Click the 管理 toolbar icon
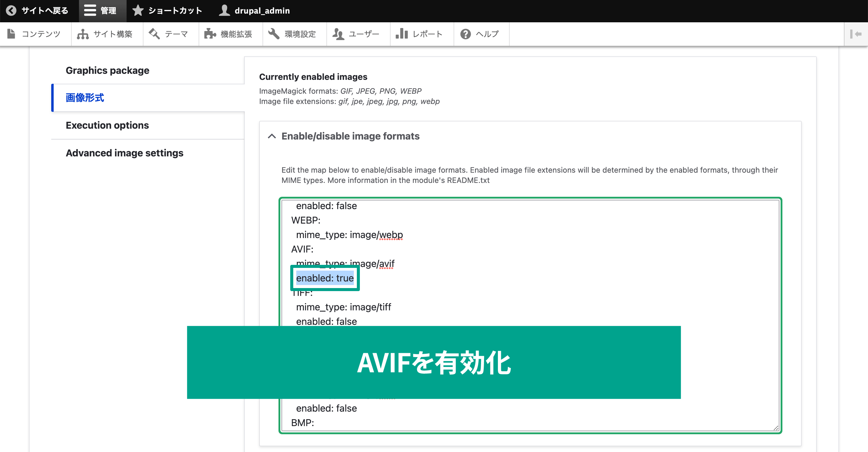Screen dimensions: 868x452 (x=102, y=11)
